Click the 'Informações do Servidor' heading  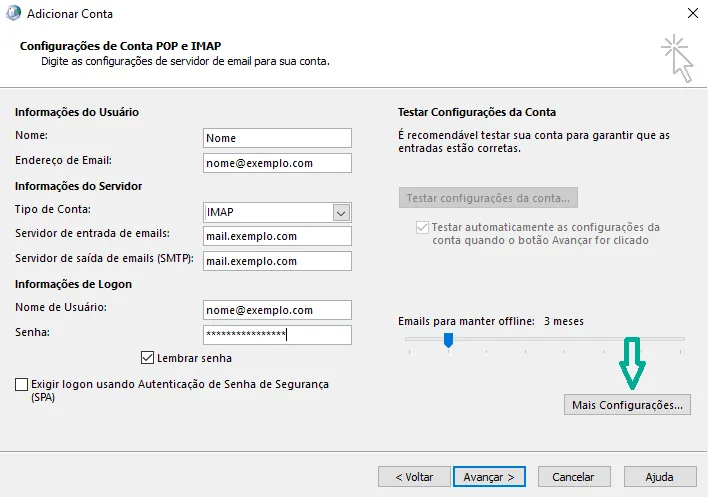[79, 186]
